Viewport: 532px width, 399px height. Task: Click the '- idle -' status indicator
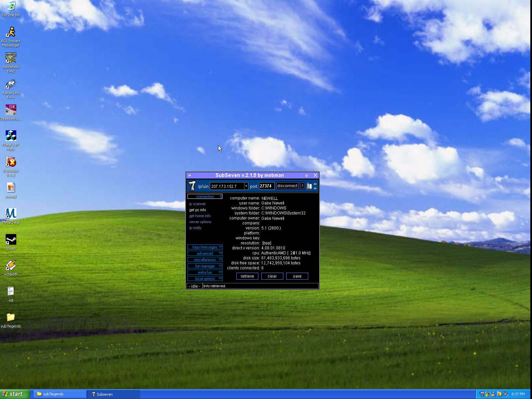pyautogui.click(x=195, y=286)
